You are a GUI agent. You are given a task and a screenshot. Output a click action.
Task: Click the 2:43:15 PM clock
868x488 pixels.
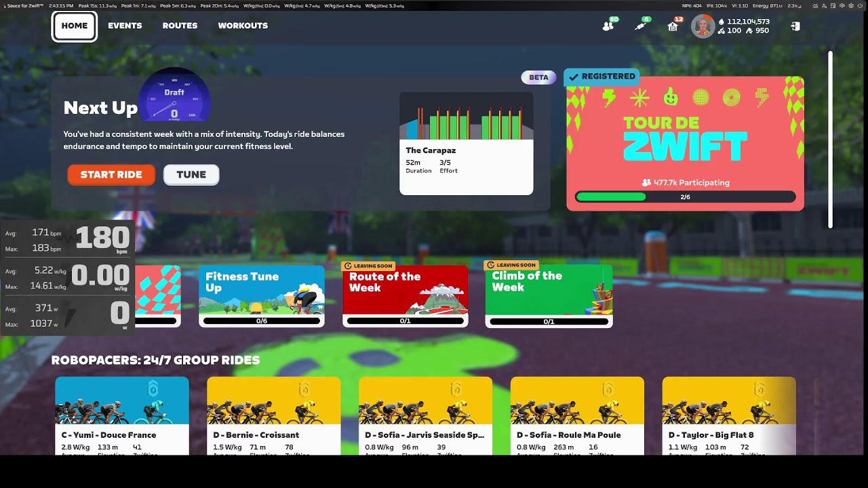click(61, 5)
